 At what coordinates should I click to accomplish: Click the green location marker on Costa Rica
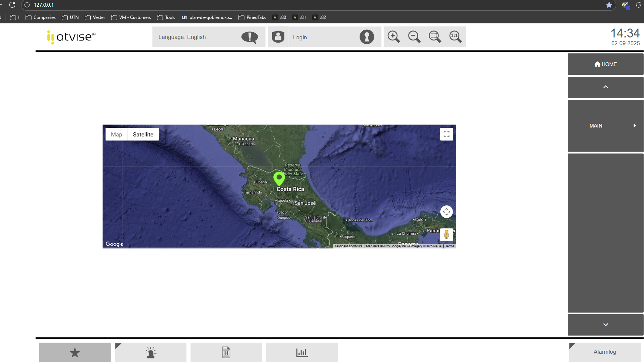tap(279, 179)
